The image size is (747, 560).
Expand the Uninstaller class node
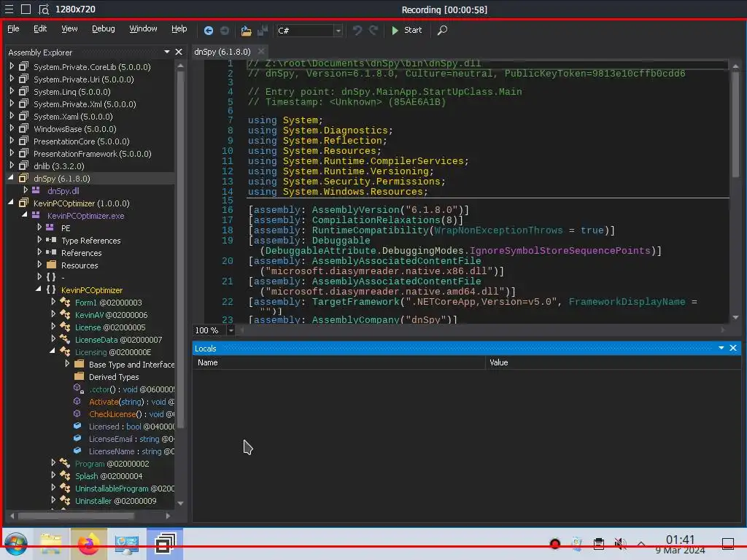tap(53, 499)
